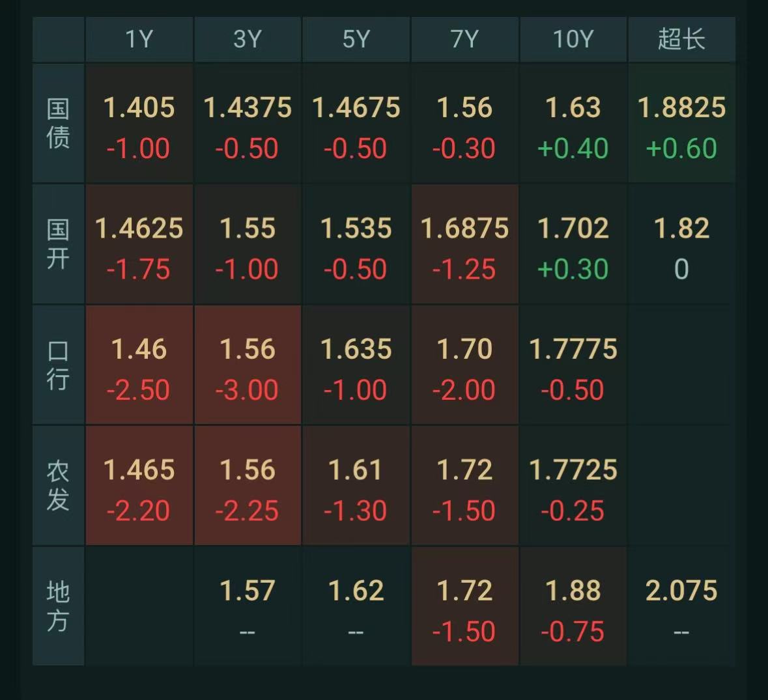Click the 10Y maturity column header
The height and width of the screenshot is (700, 768).
[573, 39]
